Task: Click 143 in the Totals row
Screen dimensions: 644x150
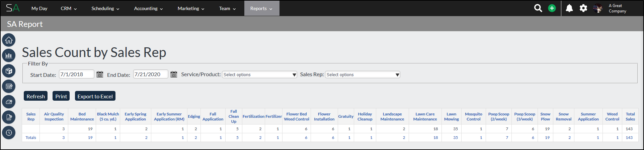Action: [x=629, y=138]
